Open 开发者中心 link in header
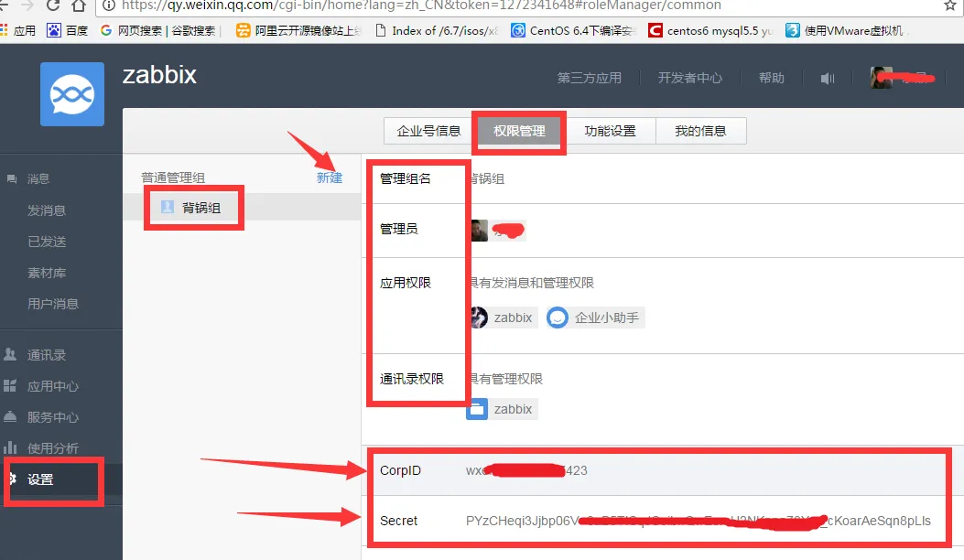Screen dimensions: 964x560 689,78
